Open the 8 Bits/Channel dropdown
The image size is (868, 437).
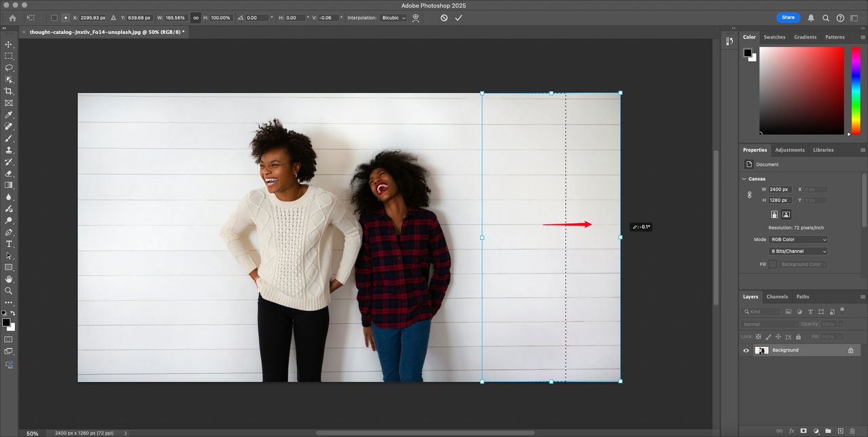tap(798, 251)
